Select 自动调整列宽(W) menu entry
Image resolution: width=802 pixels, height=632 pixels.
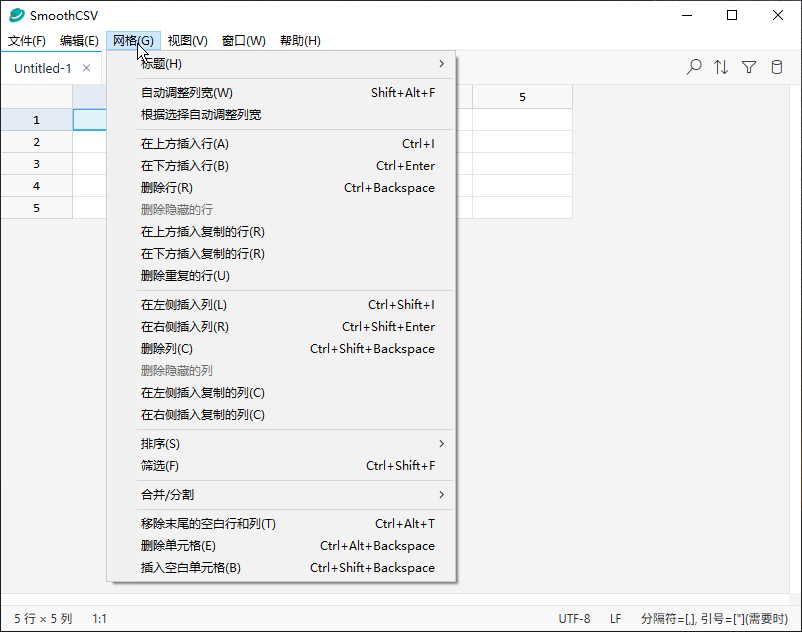[187, 93]
